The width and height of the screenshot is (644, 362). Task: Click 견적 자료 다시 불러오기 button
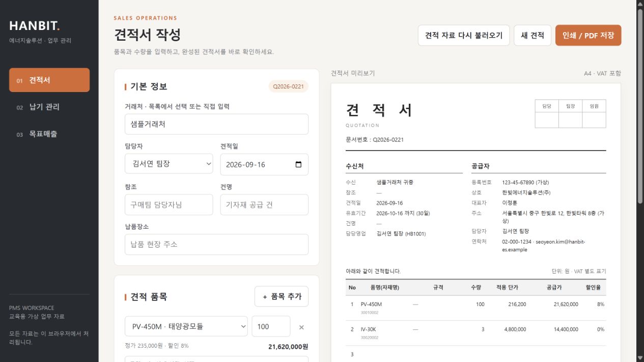pos(464,36)
